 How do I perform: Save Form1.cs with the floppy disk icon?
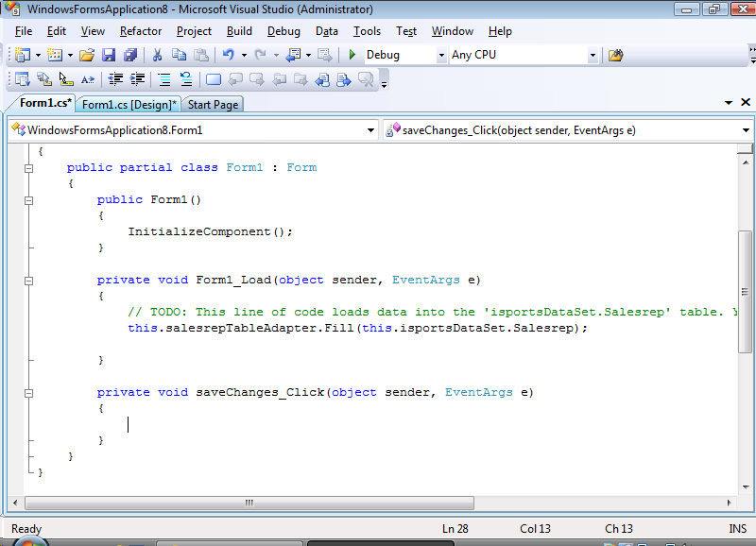click(x=109, y=55)
